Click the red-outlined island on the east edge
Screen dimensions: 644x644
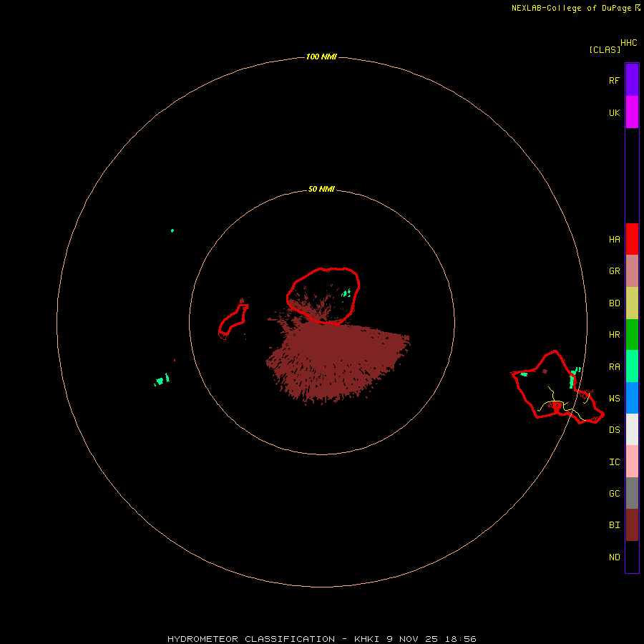point(557,387)
